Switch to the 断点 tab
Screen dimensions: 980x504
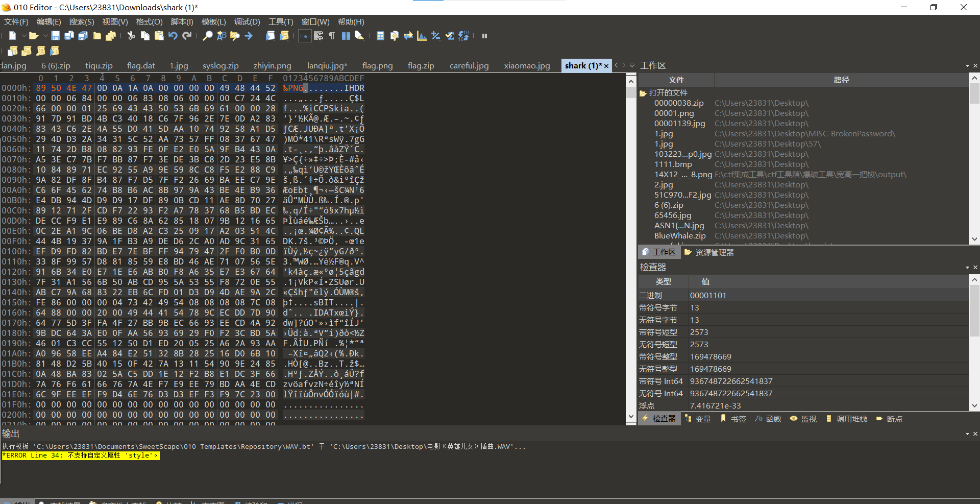889,419
